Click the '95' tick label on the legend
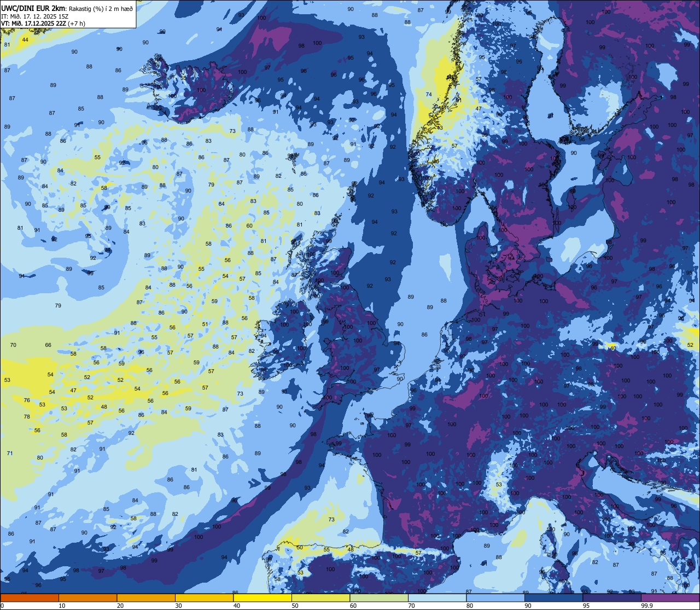The width and height of the screenshot is (700, 610). (x=586, y=606)
